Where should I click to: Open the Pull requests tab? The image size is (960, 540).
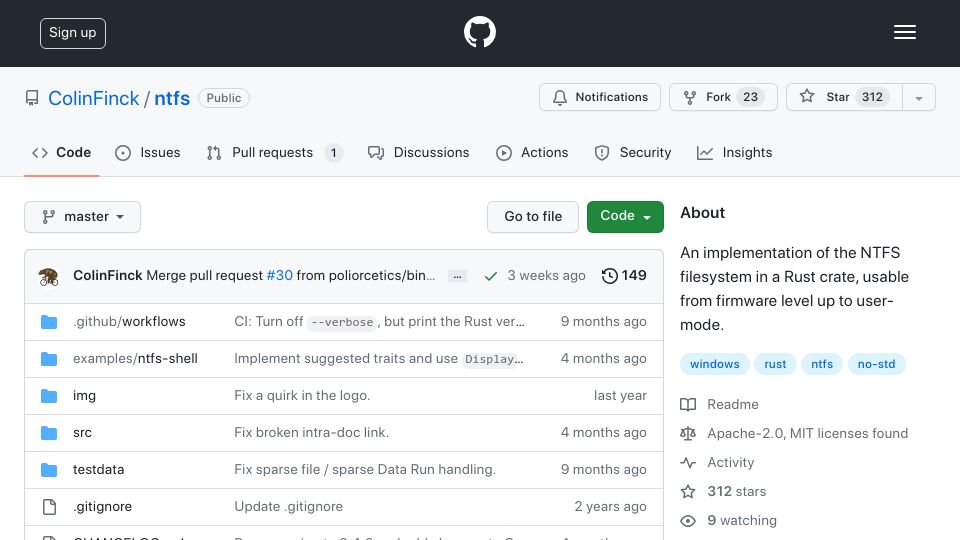[x=274, y=152]
